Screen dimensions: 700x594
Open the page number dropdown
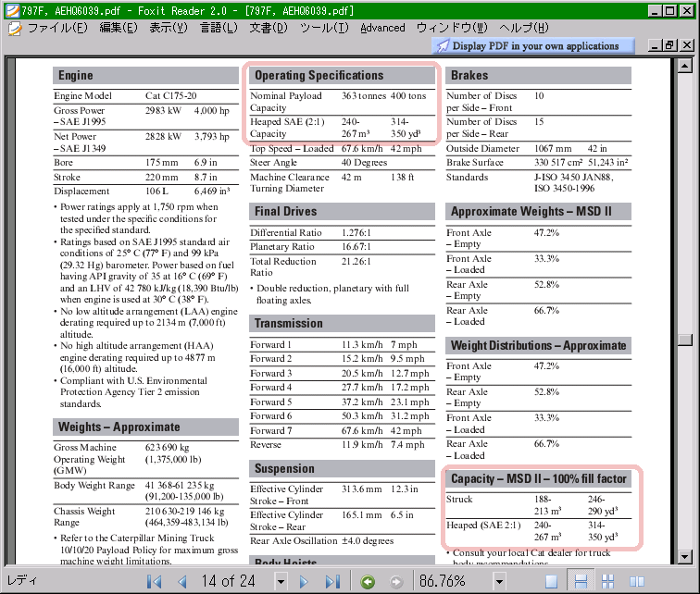281,582
